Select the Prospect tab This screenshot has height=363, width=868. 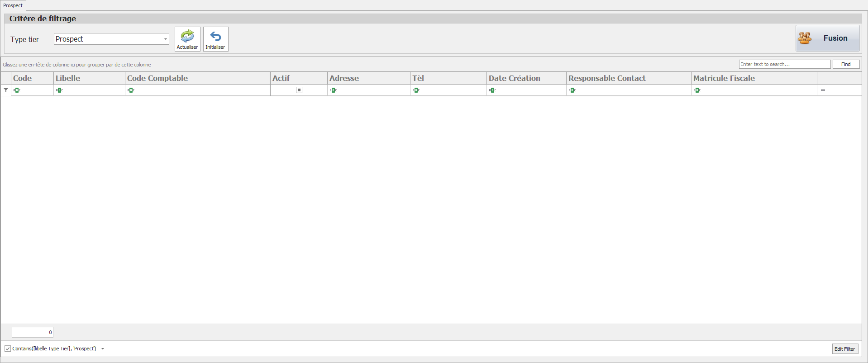[13, 5]
